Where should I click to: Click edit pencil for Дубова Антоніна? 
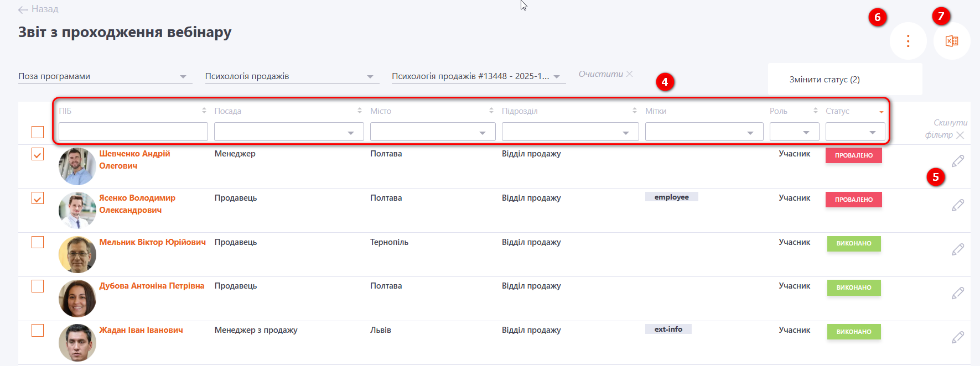[x=957, y=293]
